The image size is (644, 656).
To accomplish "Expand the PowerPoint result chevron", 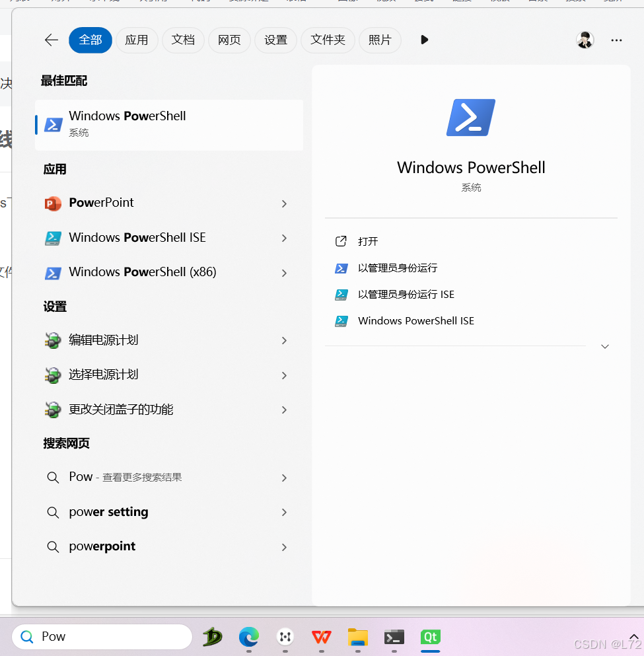I will [285, 203].
